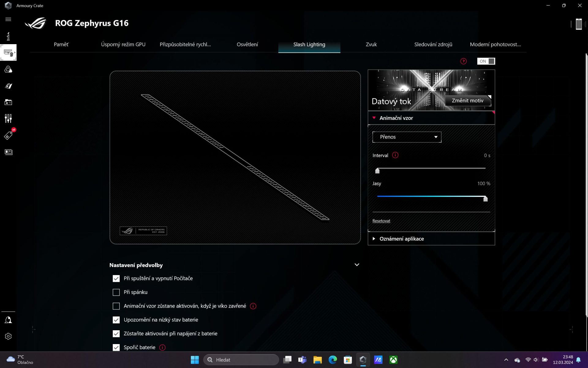Uncheck Zůstaňte aktivováni při napájení z baterie
This screenshot has height=368, width=588.
point(116,334)
